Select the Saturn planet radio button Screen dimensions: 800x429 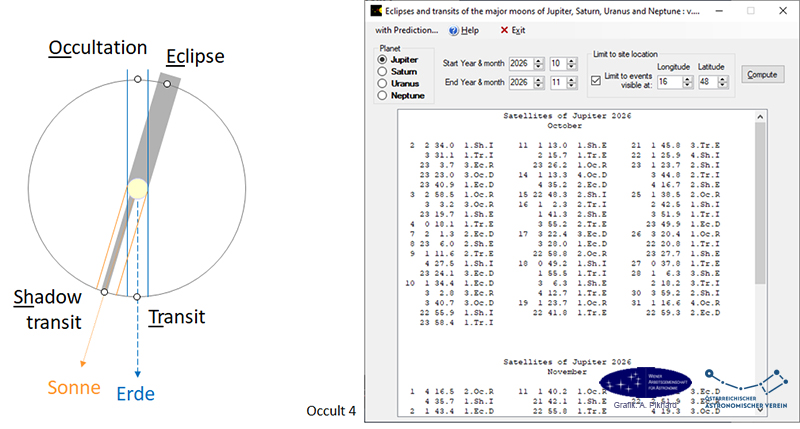point(382,72)
